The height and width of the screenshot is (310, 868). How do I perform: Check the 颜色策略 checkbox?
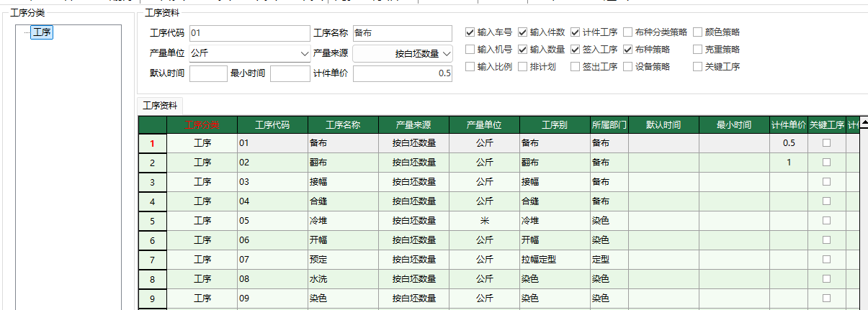point(697,32)
